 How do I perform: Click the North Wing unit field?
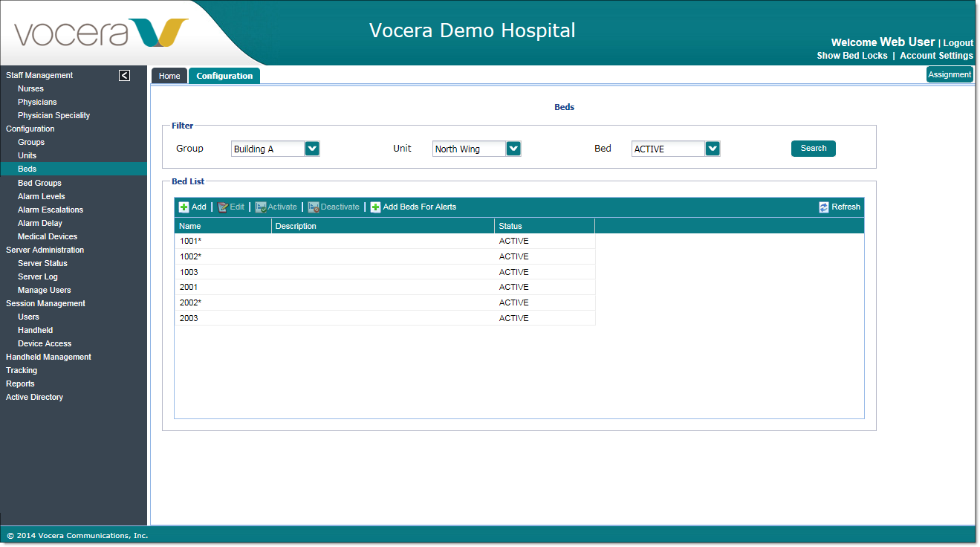470,149
